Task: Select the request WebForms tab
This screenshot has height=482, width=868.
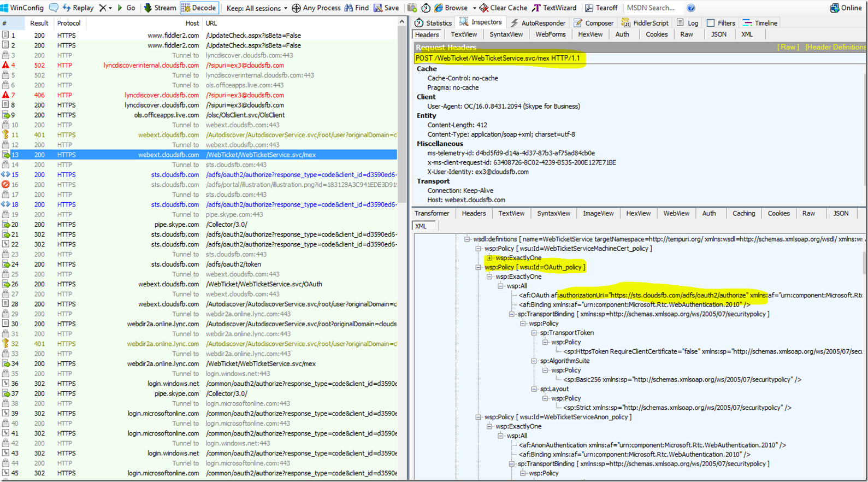Action: [x=550, y=34]
